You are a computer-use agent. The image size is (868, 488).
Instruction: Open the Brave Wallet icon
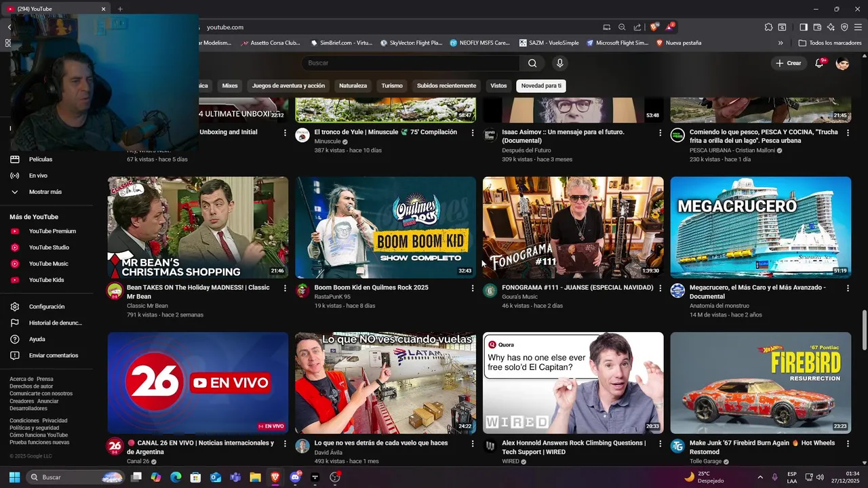[x=817, y=27]
